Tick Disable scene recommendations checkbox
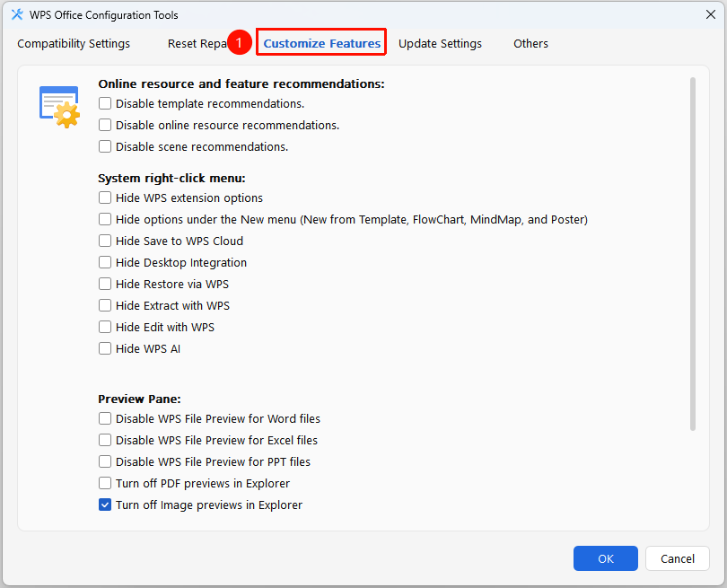The width and height of the screenshot is (727, 588). pyautogui.click(x=105, y=146)
